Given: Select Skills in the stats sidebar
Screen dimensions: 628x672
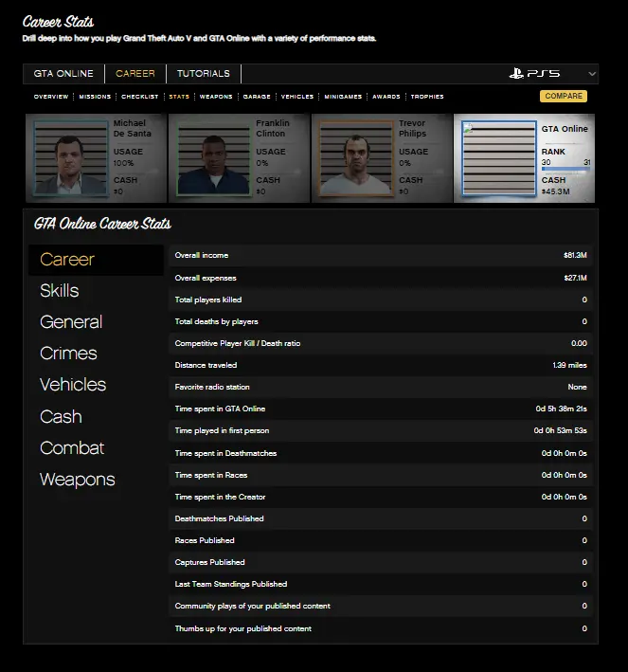Looking at the screenshot, I should click(60, 291).
